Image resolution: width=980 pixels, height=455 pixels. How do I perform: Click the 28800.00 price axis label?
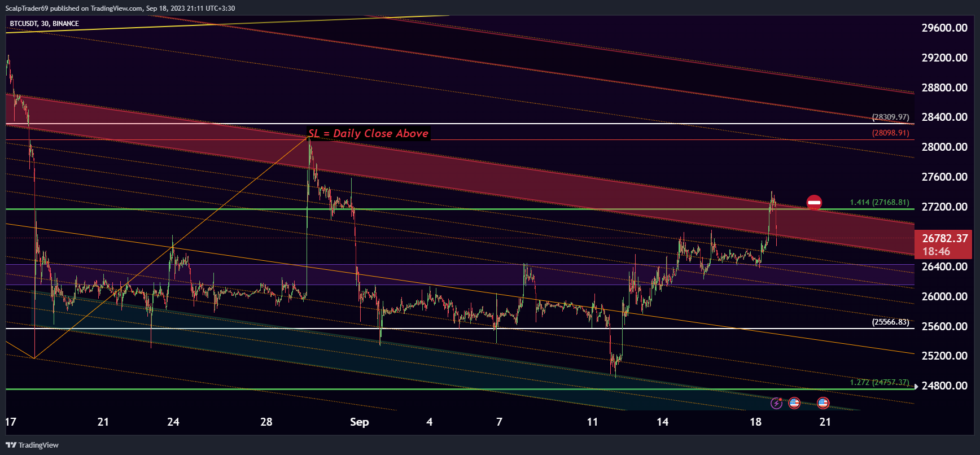tap(944, 88)
